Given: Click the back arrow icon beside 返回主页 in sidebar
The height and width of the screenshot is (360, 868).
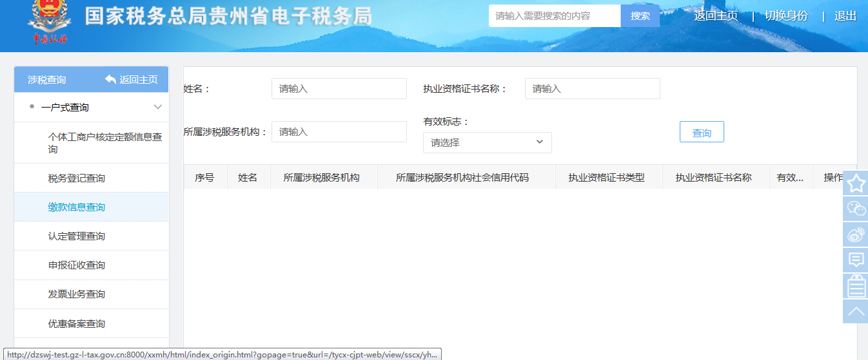Looking at the screenshot, I should click(x=110, y=79).
